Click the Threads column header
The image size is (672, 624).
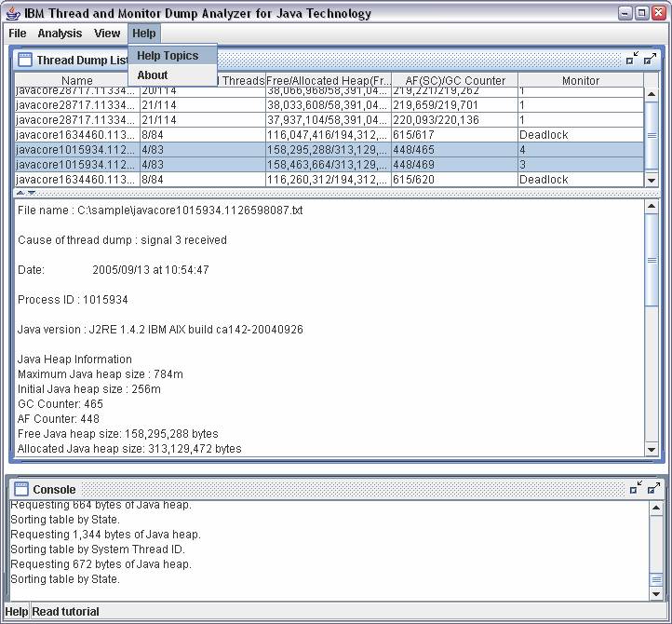click(242, 80)
